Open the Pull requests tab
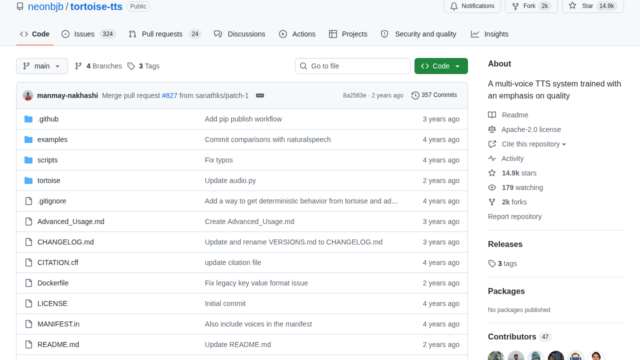The image size is (640, 360). (164, 34)
